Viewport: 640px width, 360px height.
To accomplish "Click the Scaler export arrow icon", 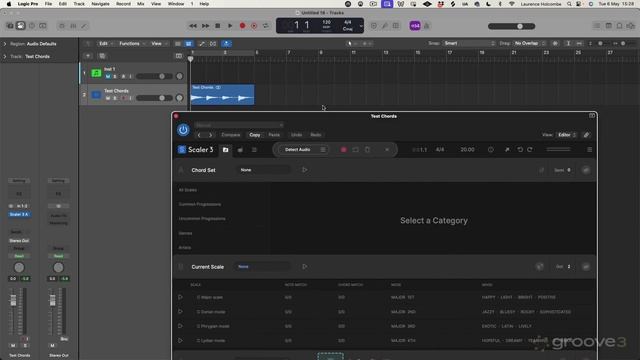I will point(507,150).
